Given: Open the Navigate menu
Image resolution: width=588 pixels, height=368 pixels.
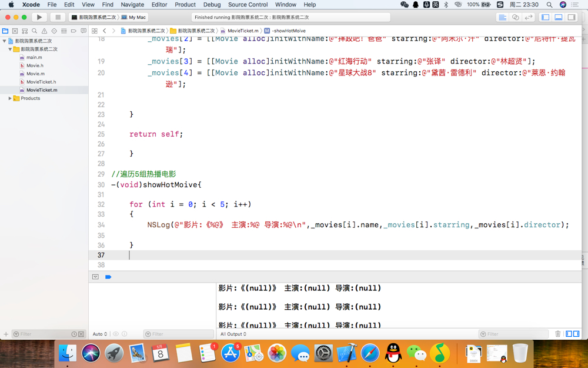Looking at the screenshot, I should [132, 5].
